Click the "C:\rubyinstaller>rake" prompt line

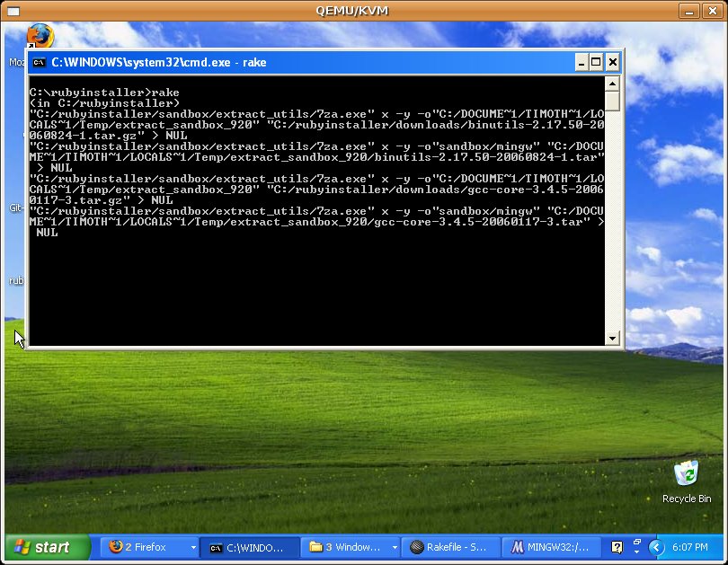(x=104, y=93)
